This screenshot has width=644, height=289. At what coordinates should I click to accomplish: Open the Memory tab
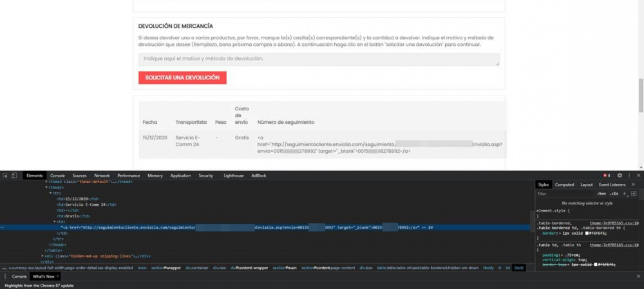155,175
